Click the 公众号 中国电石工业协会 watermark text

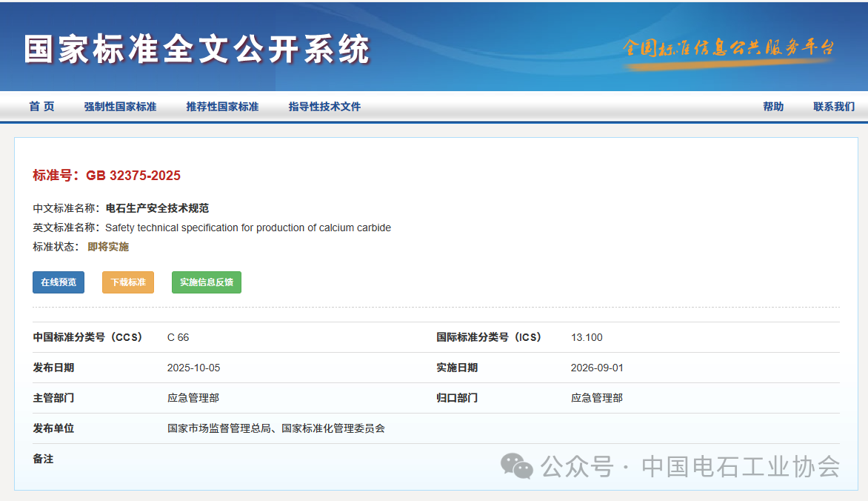(x=690, y=466)
